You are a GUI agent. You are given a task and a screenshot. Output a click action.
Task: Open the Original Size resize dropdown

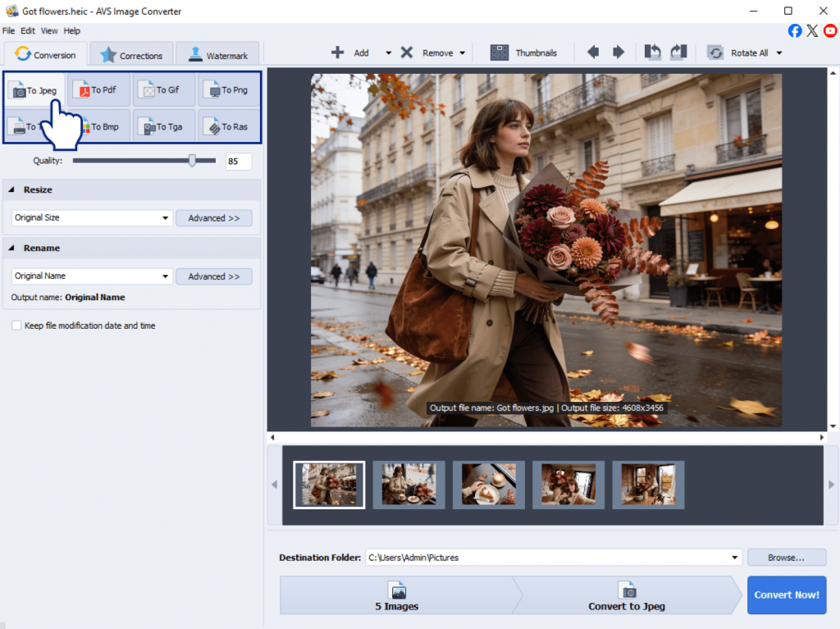(92, 217)
